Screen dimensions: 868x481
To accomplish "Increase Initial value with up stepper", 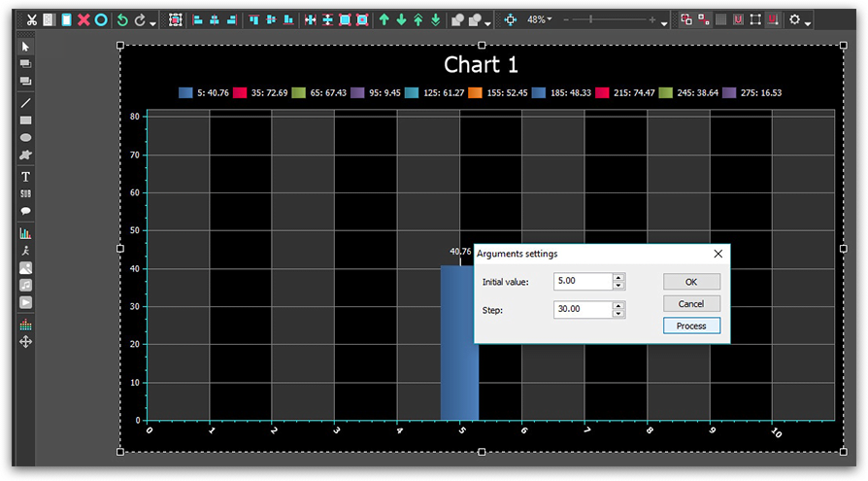I will [618, 277].
